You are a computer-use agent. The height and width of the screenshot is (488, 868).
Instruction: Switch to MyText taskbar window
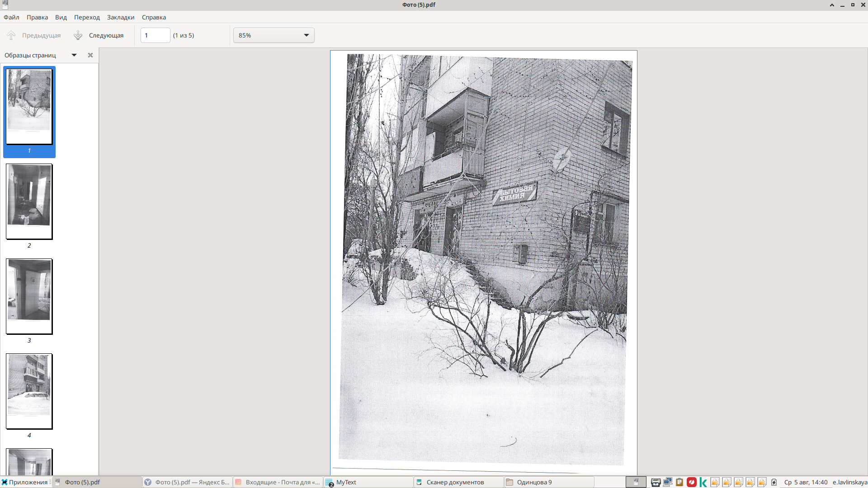368,482
